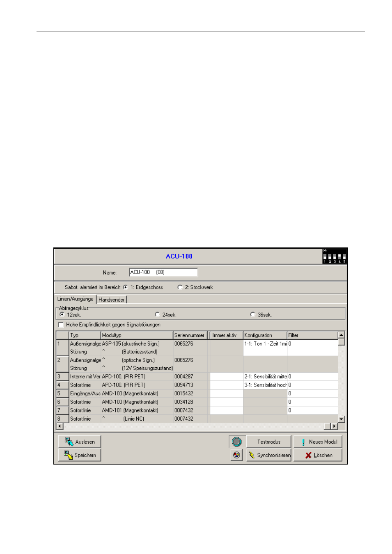Viewport: 392px width, 554px height.
Task: Click the Immer aktiv cell in row 3
Action: 226,377
